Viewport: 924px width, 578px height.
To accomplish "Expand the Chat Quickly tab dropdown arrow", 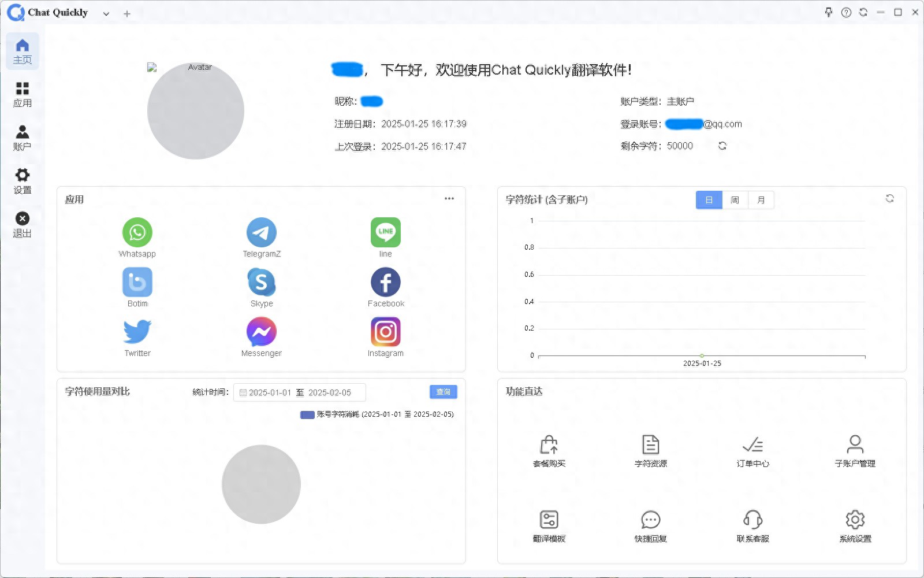I will coord(106,13).
